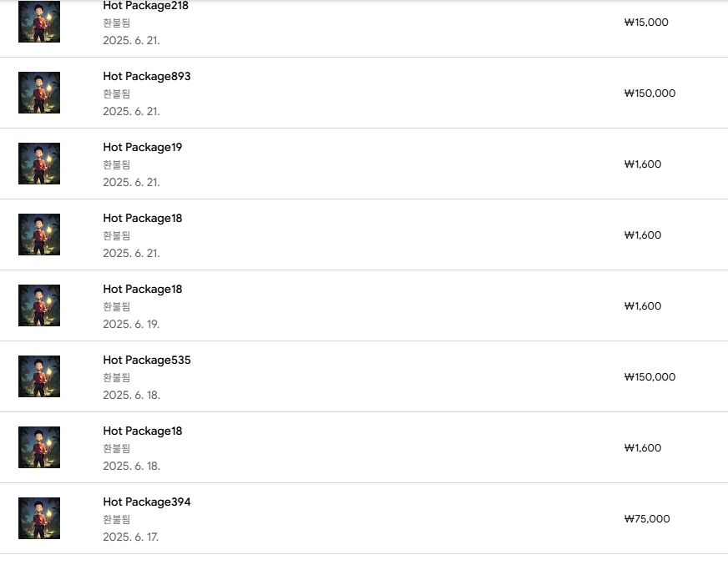Click the Hot Package394 title
Screen dimensions: 728x565
pyautogui.click(x=147, y=502)
